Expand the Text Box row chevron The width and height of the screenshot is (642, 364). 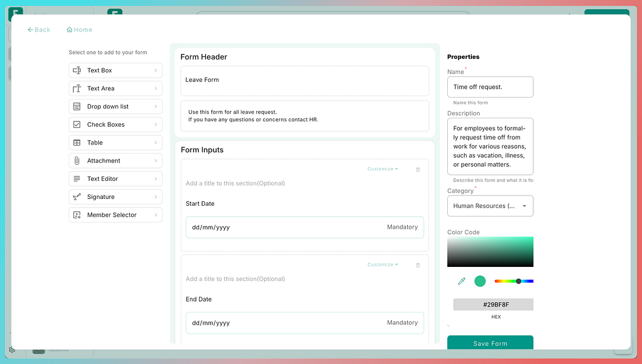click(x=155, y=70)
